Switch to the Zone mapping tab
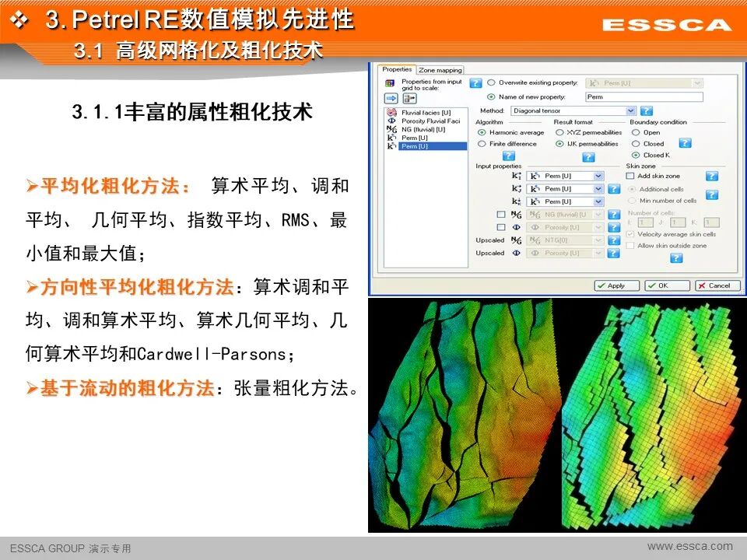 pyautogui.click(x=440, y=70)
